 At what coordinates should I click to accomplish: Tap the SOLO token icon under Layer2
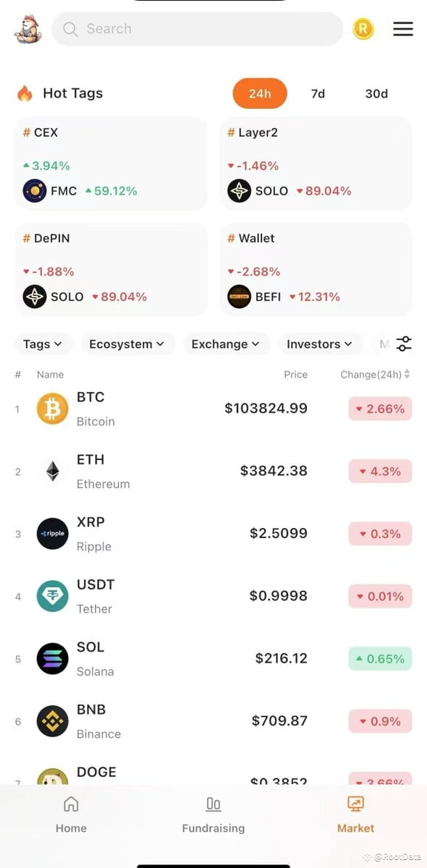click(239, 191)
